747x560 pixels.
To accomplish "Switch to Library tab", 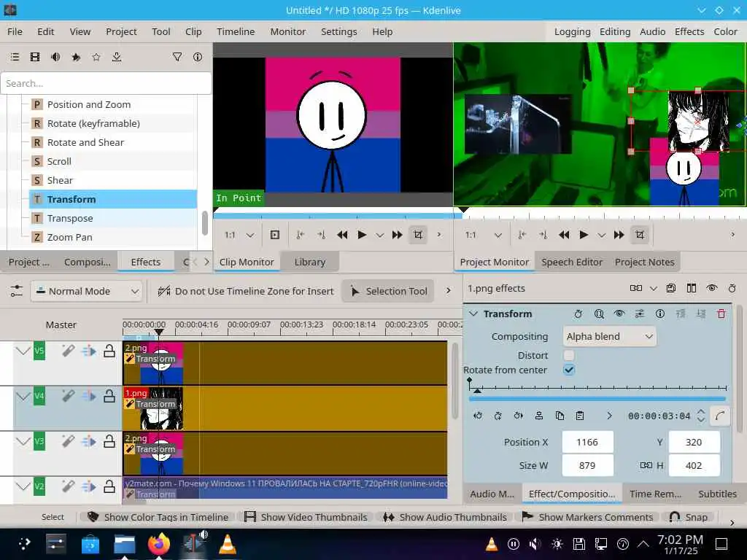I will 309,262.
